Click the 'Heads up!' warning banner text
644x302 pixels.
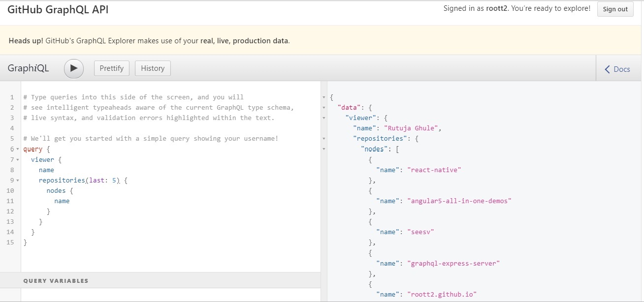26,41
